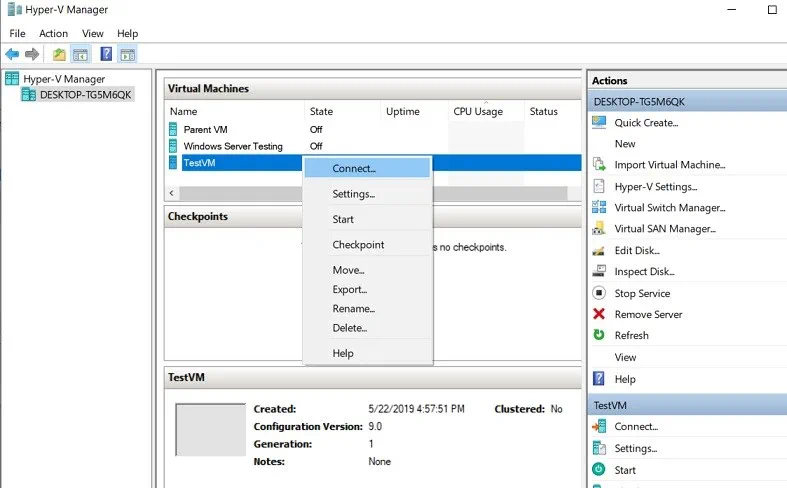Sort virtual machines by the State column

click(x=322, y=112)
